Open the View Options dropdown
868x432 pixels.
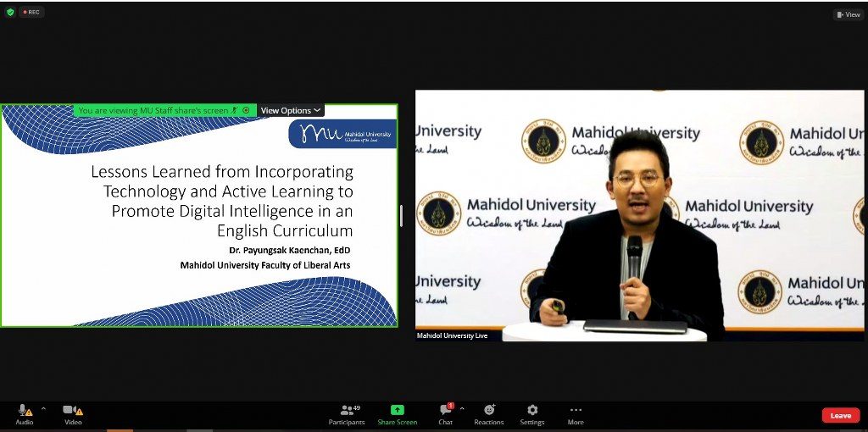click(291, 111)
